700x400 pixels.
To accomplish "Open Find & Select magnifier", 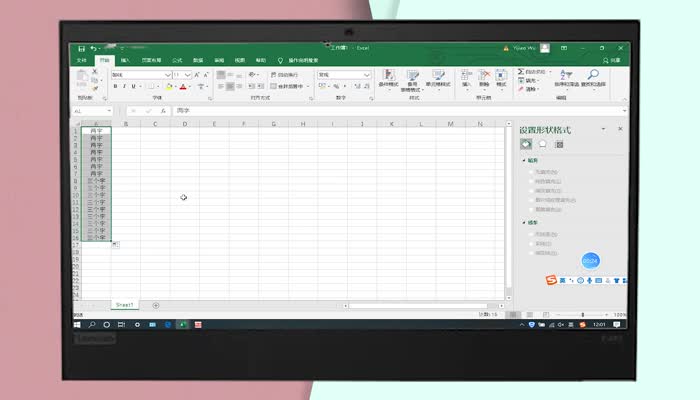I will (x=593, y=79).
